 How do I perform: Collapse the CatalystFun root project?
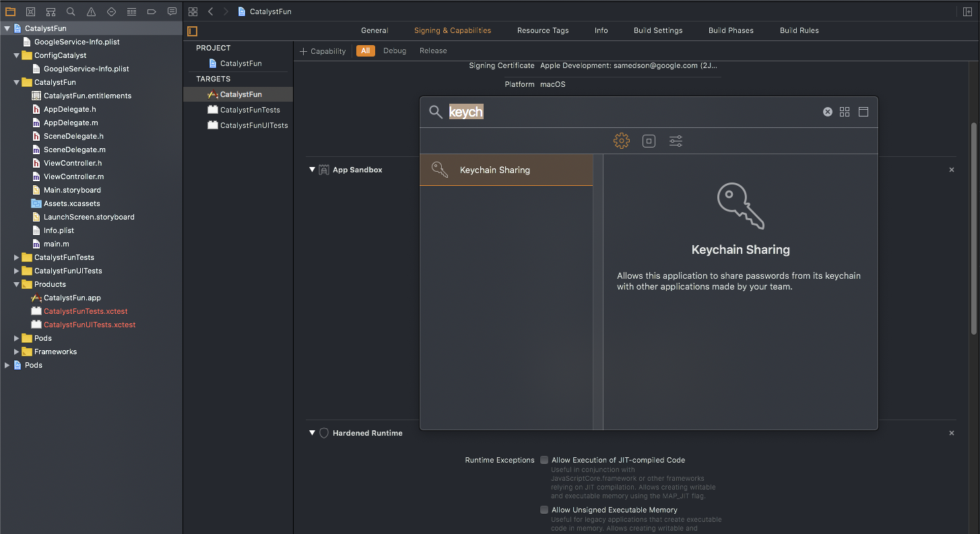point(7,28)
